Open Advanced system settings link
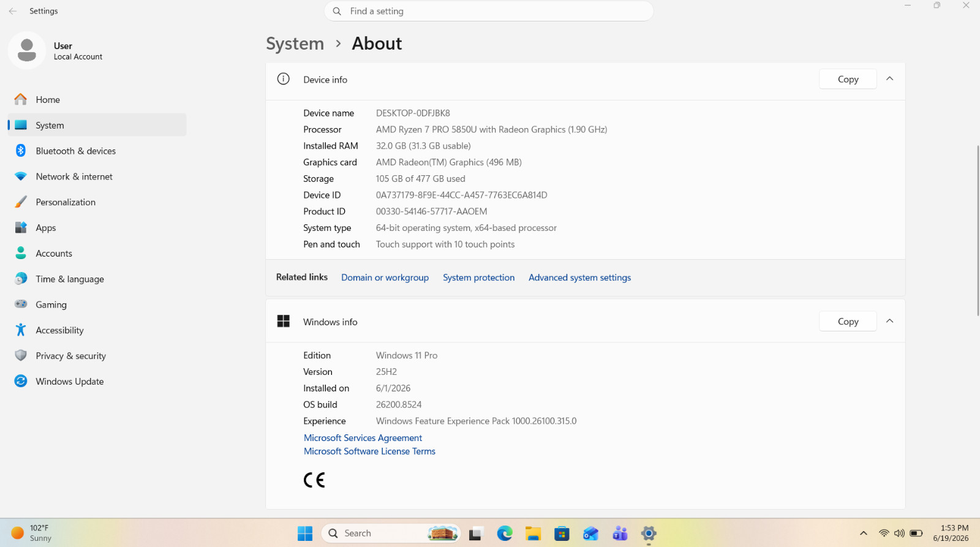The width and height of the screenshot is (980, 547). point(579,277)
